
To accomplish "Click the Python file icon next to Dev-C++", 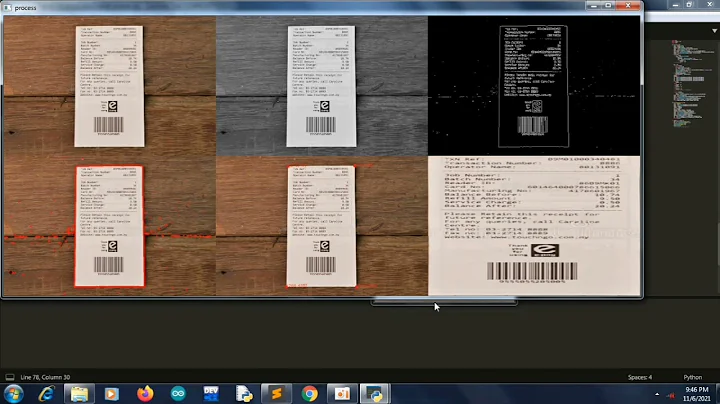I will [x=244, y=394].
